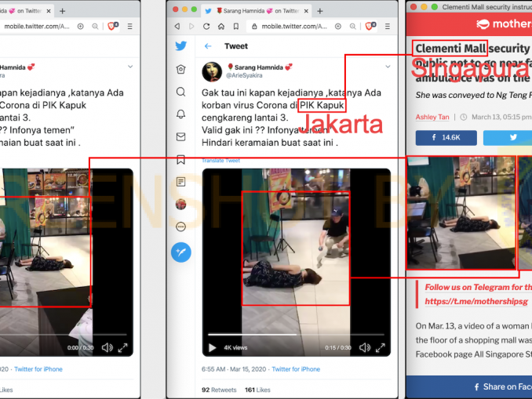532x399 pixels.
Task: Open profile avatar icon in Twitter sidebar
Action: point(180,205)
